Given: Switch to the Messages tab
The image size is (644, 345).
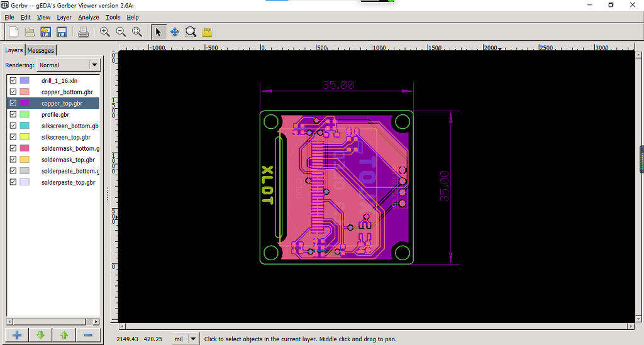Looking at the screenshot, I should pos(41,50).
